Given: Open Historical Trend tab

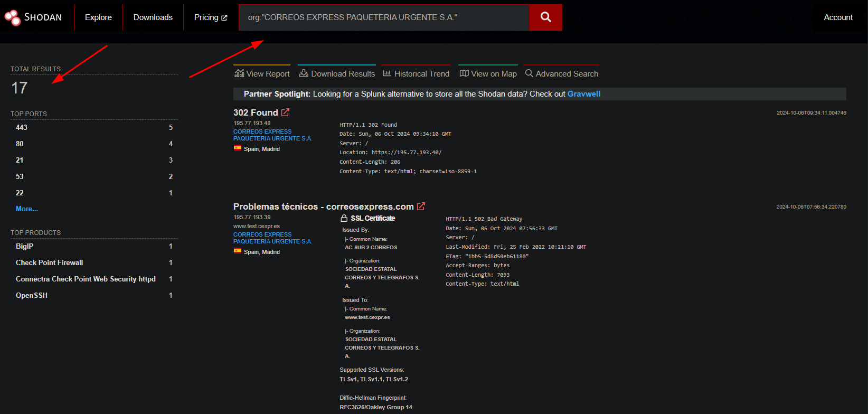Looking at the screenshot, I should point(416,73).
